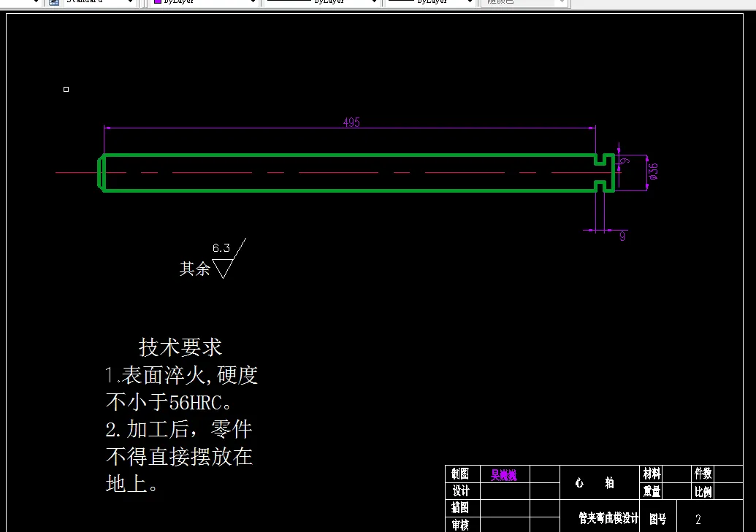Select the 495 length dimension text

coord(351,123)
